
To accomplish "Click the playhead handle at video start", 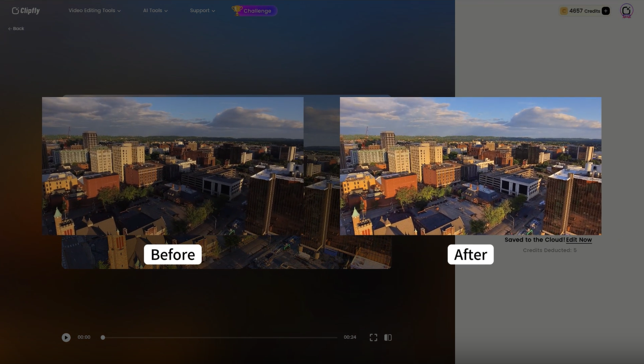I will [103, 337].
